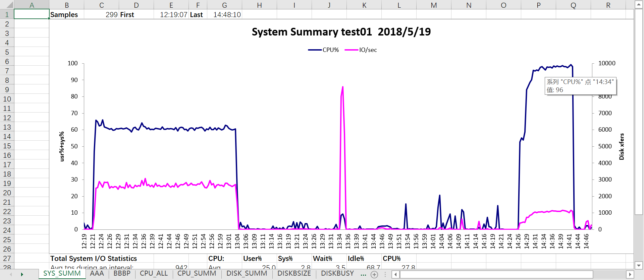Open the DISKBUSY sheet tab
The width and height of the screenshot is (644, 280).
pos(337,273)
